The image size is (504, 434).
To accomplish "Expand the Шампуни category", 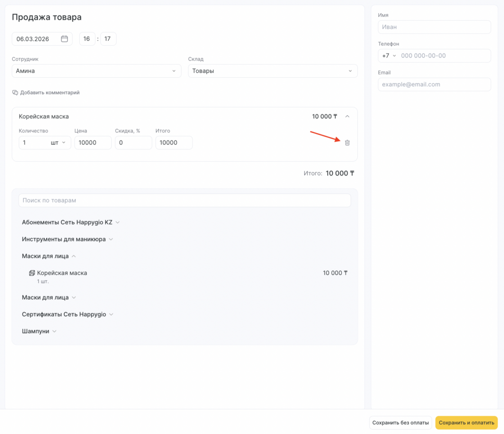I will click(39, 332).
